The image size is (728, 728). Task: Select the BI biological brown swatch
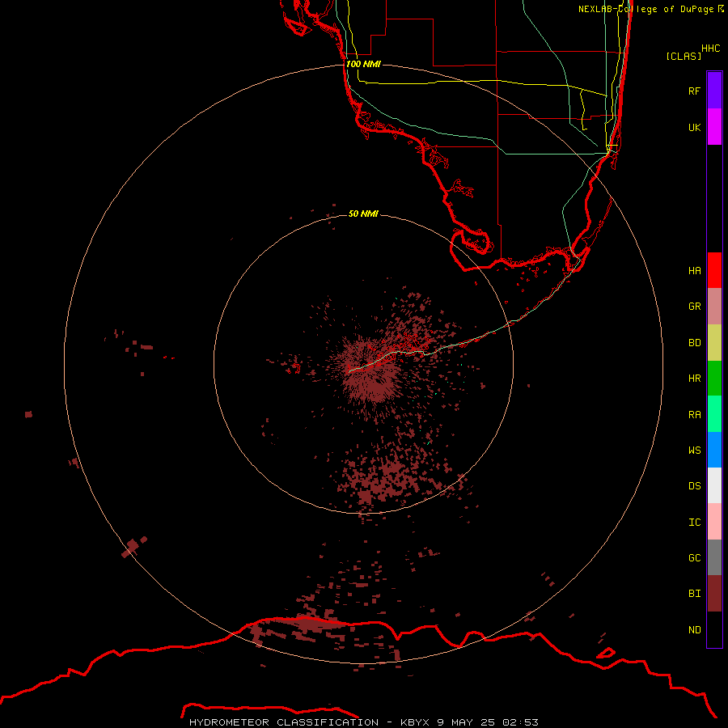[x=714, y=594]
